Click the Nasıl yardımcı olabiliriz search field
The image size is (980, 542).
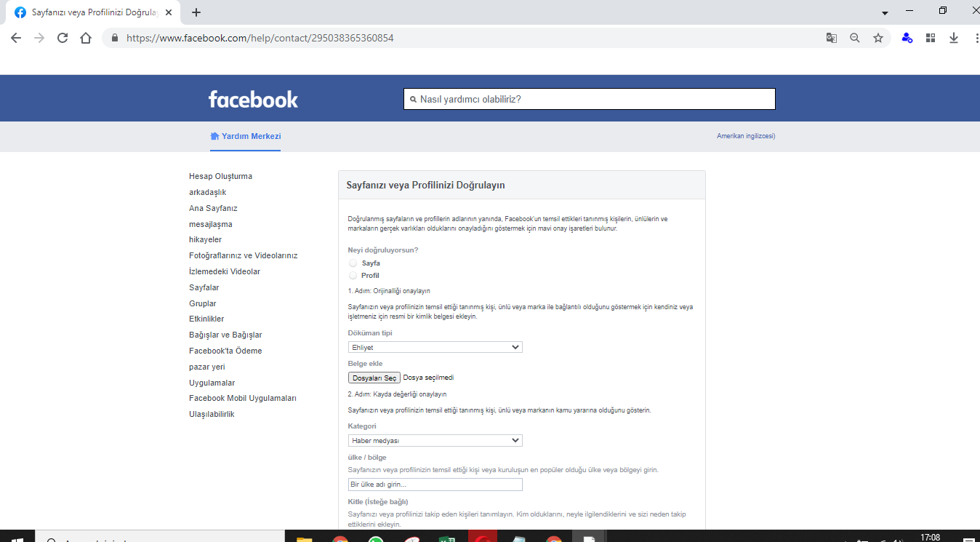click(x=590, y=99)
